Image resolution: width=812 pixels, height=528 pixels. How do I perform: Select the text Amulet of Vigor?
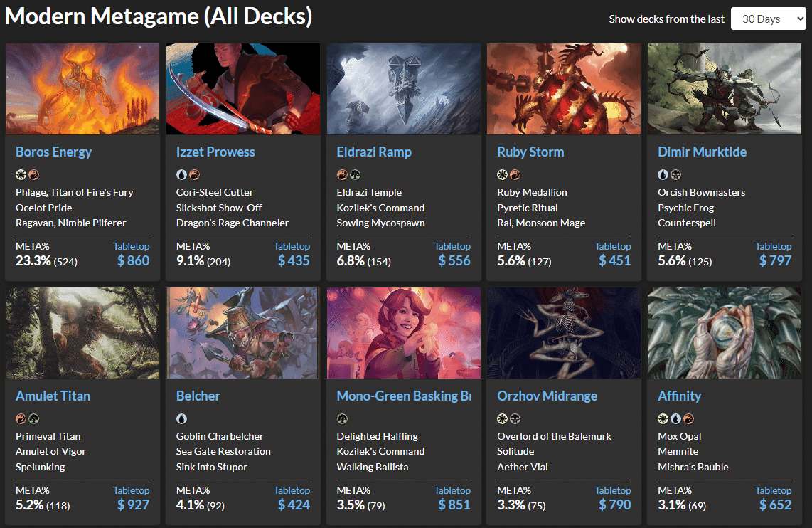tap(50, 451)
